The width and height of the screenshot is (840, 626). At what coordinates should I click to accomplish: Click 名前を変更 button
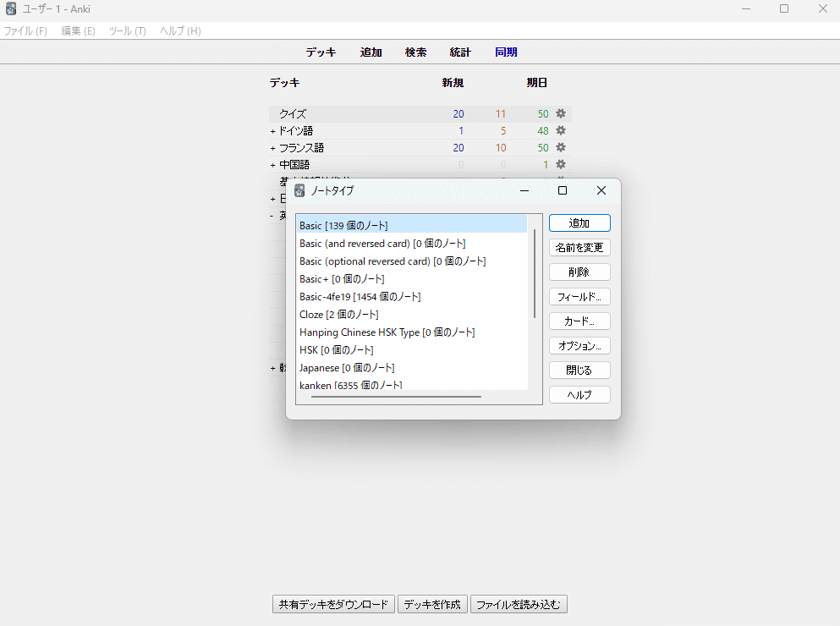pos(579,248)
